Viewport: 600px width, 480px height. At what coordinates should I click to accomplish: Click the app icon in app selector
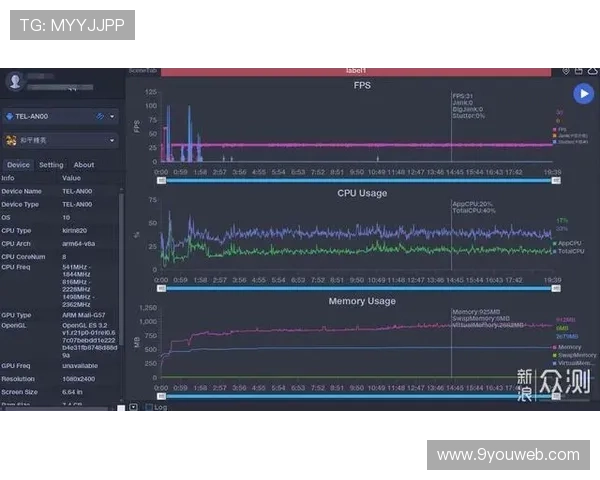(11, 141)
